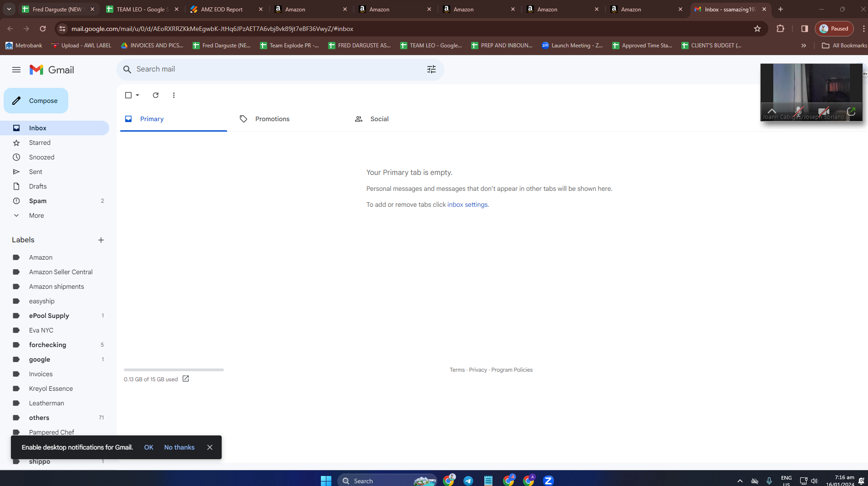
Task: Click the Windows taskbar Search box
Action: (387, 481)
